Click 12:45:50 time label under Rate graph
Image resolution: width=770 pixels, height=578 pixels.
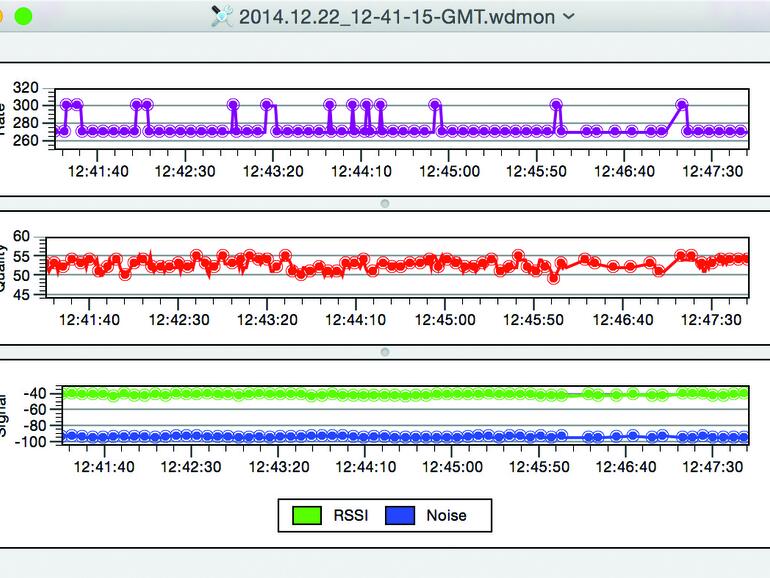tap(536, 171)
